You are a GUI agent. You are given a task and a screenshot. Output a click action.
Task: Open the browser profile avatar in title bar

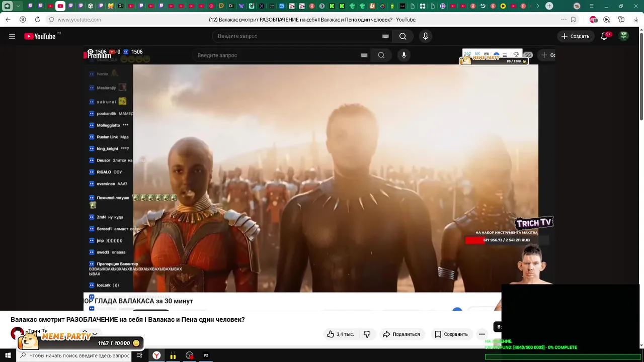tap(577, 6)
